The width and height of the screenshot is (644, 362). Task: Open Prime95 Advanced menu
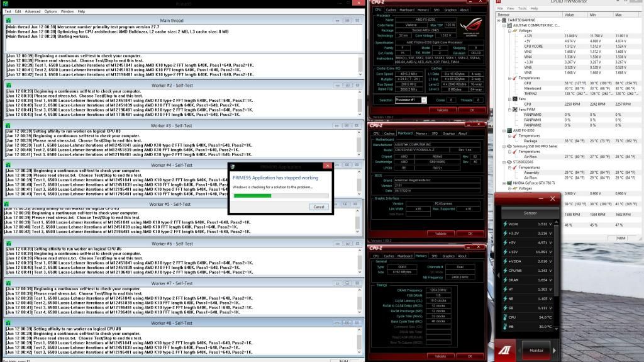(33, 11)
